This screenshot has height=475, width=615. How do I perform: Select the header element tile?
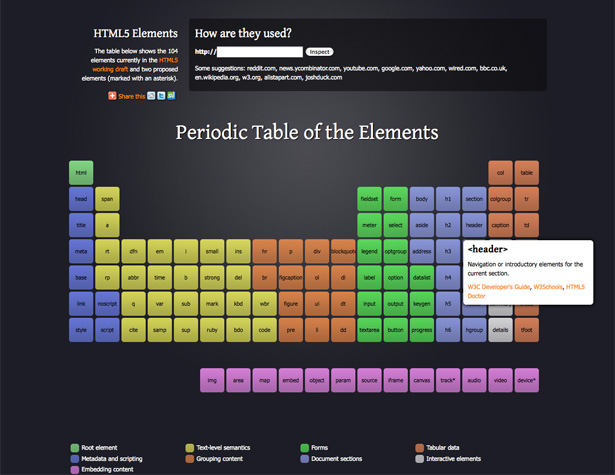(474, 225)
